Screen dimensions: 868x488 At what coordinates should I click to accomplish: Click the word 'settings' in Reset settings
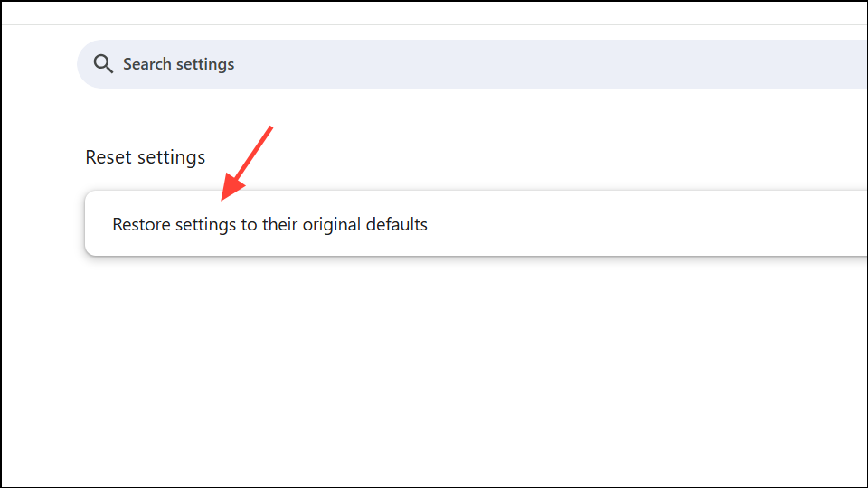(x=172, y=157)
